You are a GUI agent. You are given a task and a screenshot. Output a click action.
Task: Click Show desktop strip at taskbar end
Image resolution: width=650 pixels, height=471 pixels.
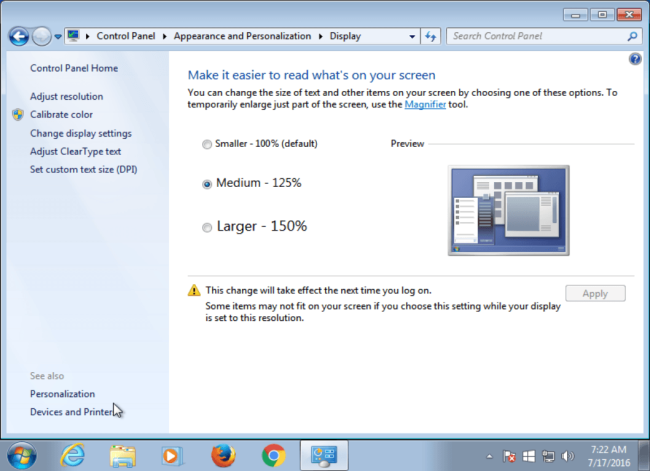(644, 456)
